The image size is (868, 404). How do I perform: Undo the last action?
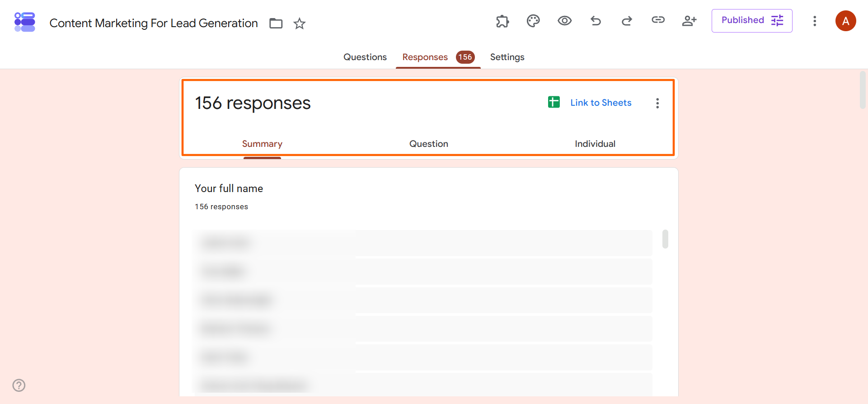596,21
